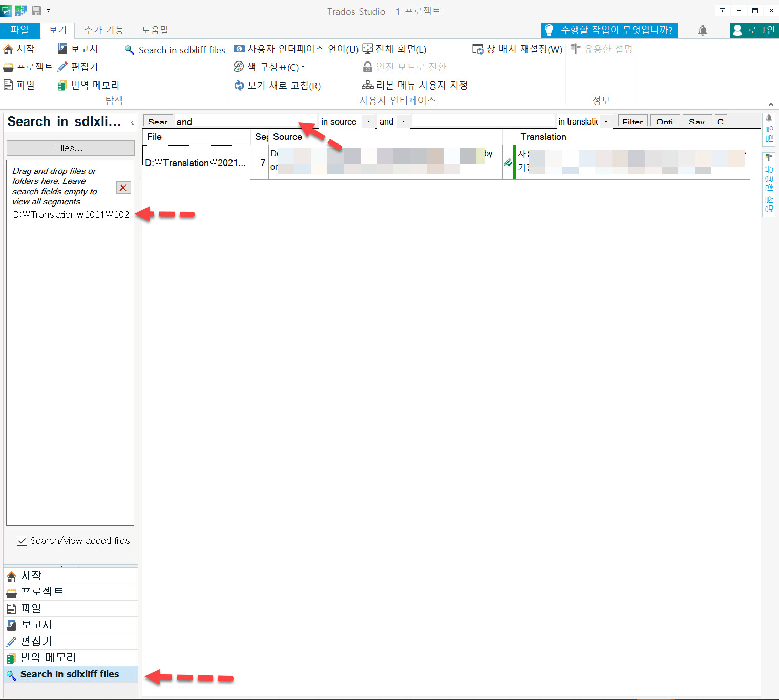Click the notification bell icon
Image resolution: width=779 pixels, height=700 pixels.
tap(702, 30)
